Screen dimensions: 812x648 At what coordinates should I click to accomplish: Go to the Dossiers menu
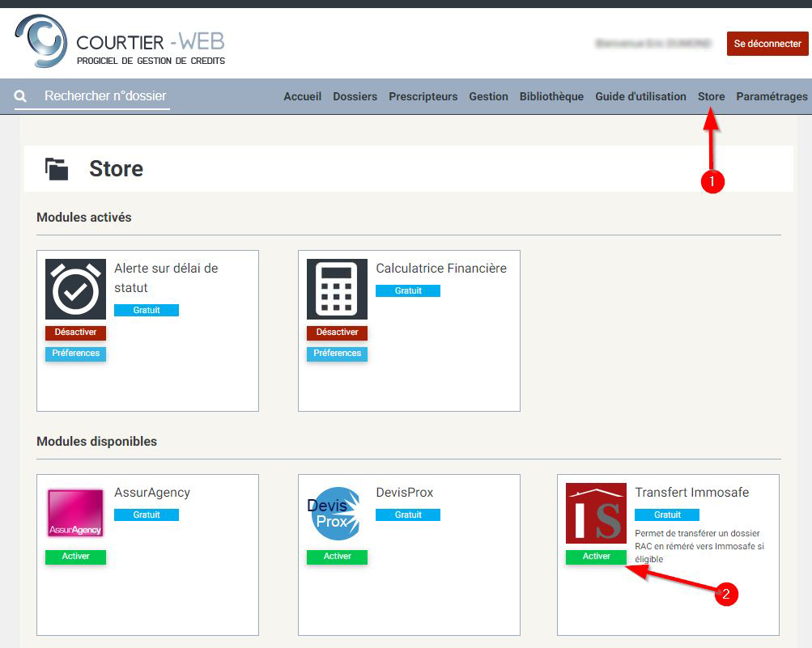(355, 96)
